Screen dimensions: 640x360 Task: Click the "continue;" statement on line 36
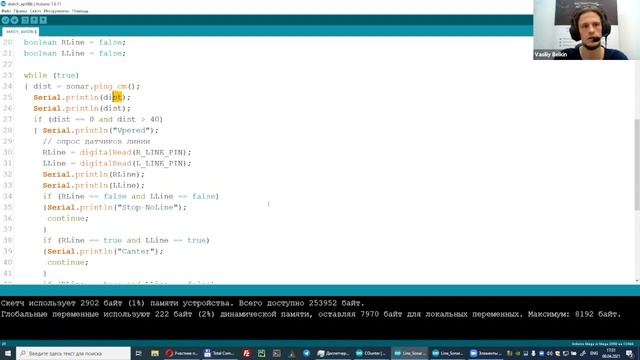pos(68,218)
